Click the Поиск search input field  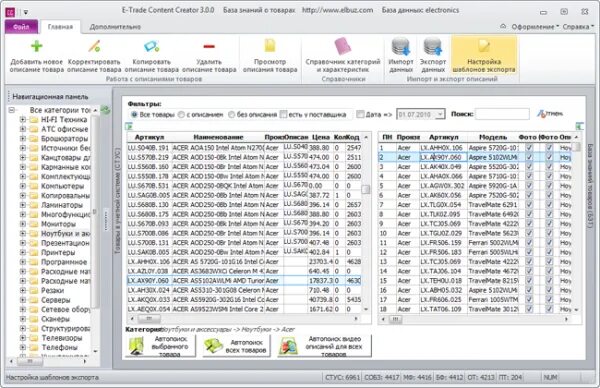click(502, 114)
